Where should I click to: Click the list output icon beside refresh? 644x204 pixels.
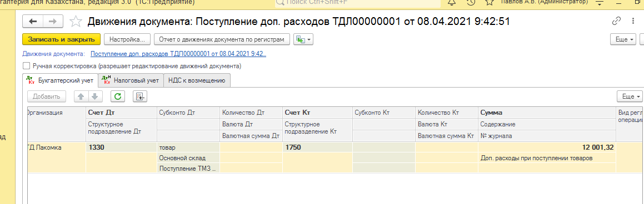click(x=140, y=96)
